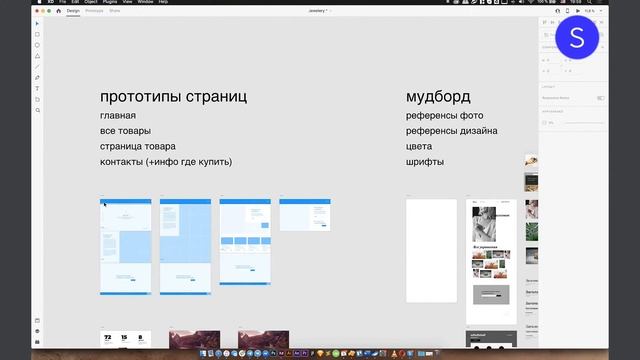Open the File menu
The image size is (640, 360).
click(x=62, y=2)
